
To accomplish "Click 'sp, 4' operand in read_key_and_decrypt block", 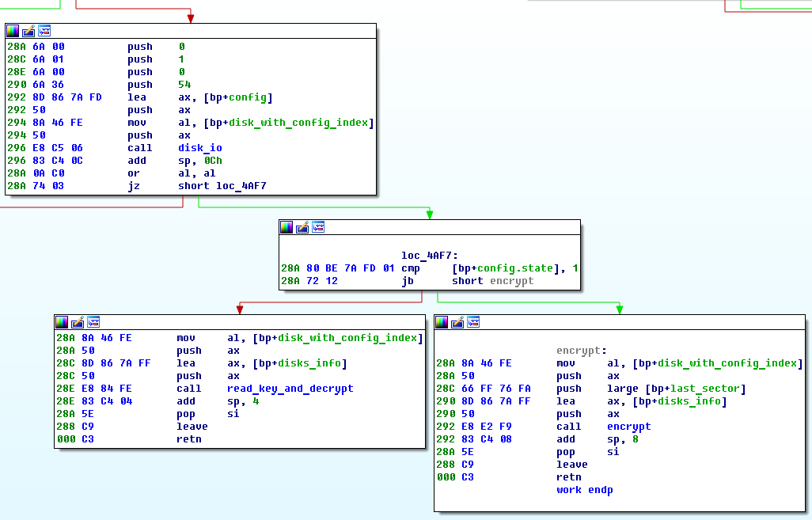I will coord(243,401).
